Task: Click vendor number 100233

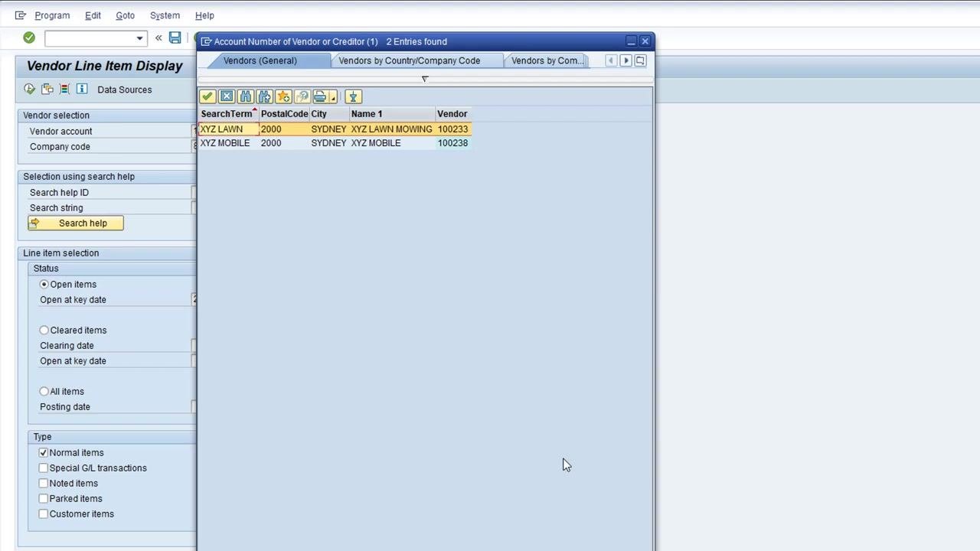Action: (452, 129)
